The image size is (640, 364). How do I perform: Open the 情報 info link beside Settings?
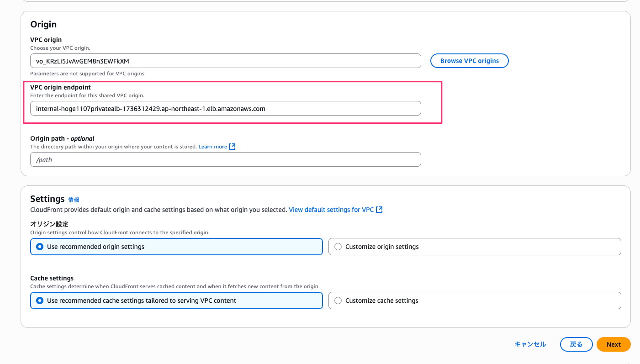tap(74, 200)
